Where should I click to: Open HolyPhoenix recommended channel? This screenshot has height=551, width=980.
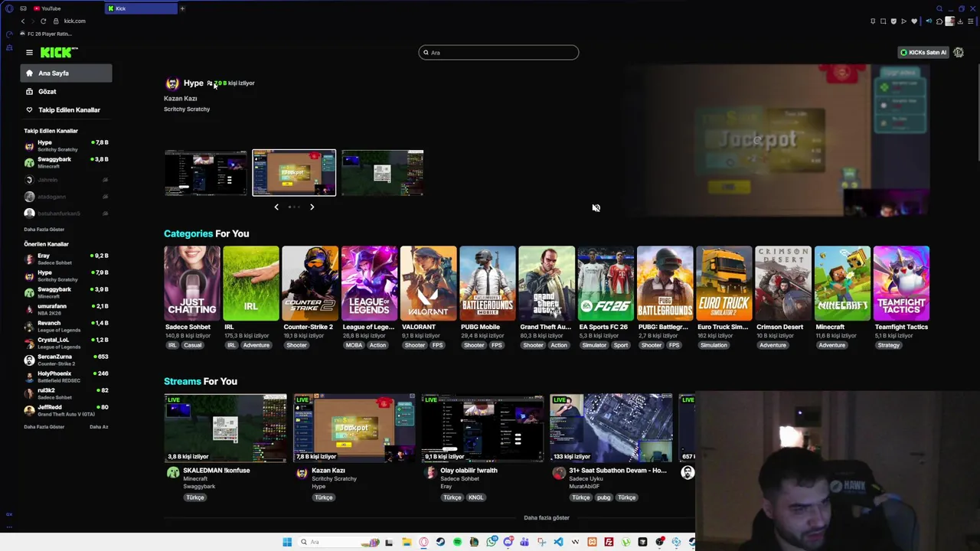point(66,377)
